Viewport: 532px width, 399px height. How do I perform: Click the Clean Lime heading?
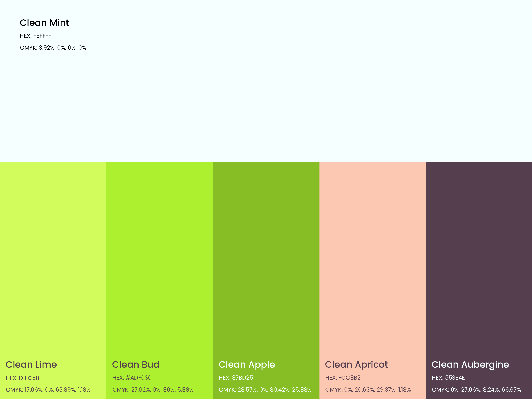point(31,365)
